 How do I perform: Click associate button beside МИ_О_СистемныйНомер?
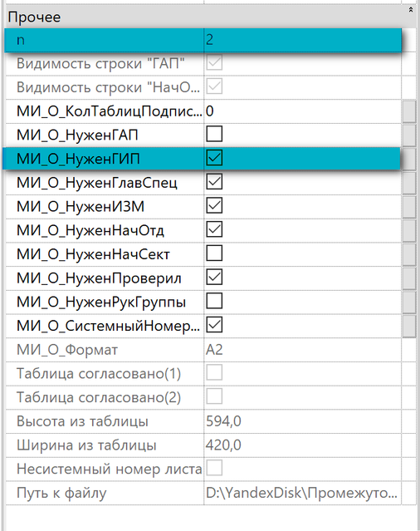point(409,326)
